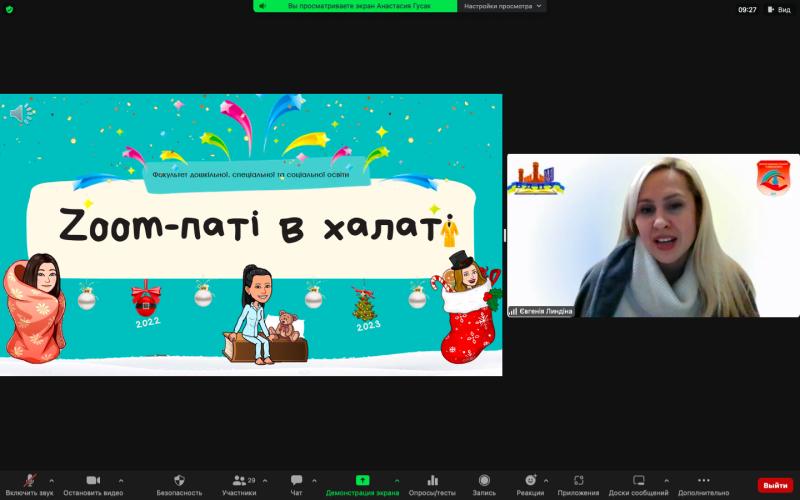Screen dimensions: 800x500
Task: Click the green encryption shield icon
Action: point(9,9)
